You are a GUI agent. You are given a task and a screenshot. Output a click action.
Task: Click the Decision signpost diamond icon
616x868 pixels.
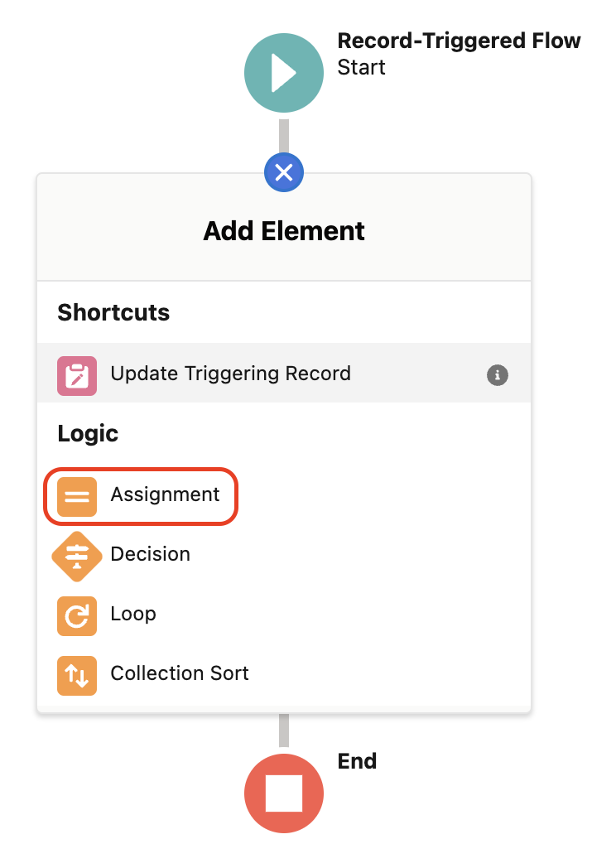(x=77, y=557)
